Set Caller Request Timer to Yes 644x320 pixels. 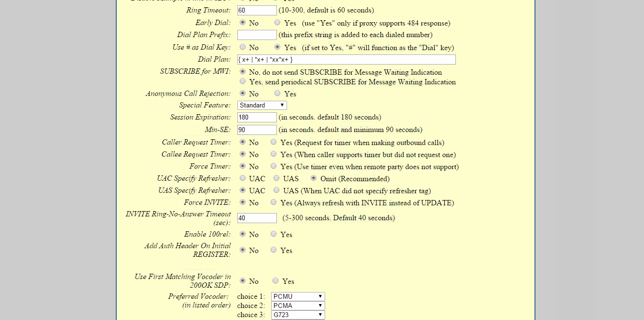tap(274, 142)
